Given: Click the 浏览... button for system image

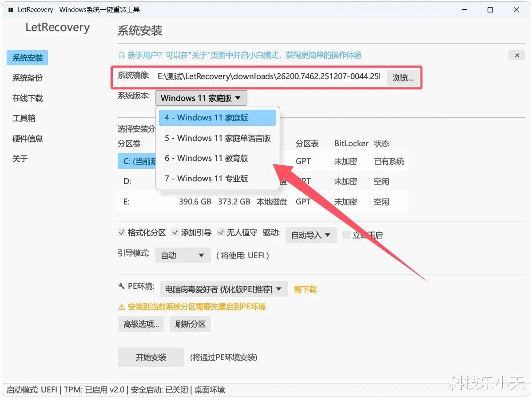Looking at the screenshot, I should (x=403, y=78).
